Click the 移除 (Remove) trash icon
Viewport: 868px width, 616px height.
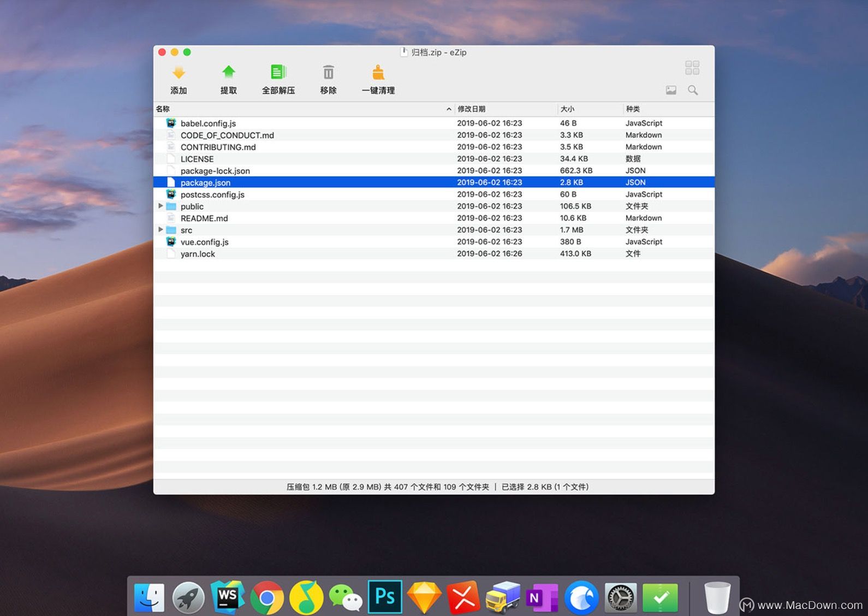click(328, 73)
